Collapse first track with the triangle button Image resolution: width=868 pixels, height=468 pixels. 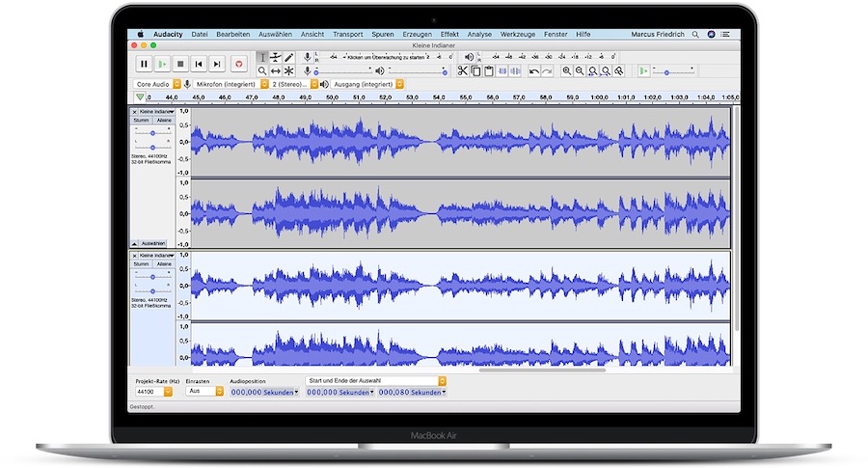[x=134, y=244]
